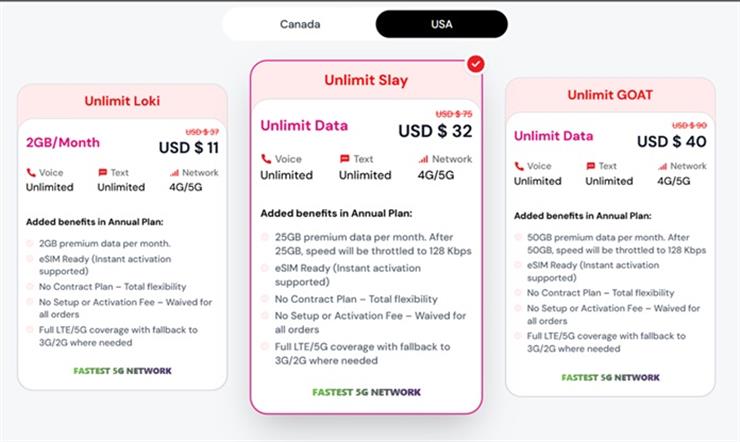Click the Voice phone icon in Unlimit Loki

31,173
